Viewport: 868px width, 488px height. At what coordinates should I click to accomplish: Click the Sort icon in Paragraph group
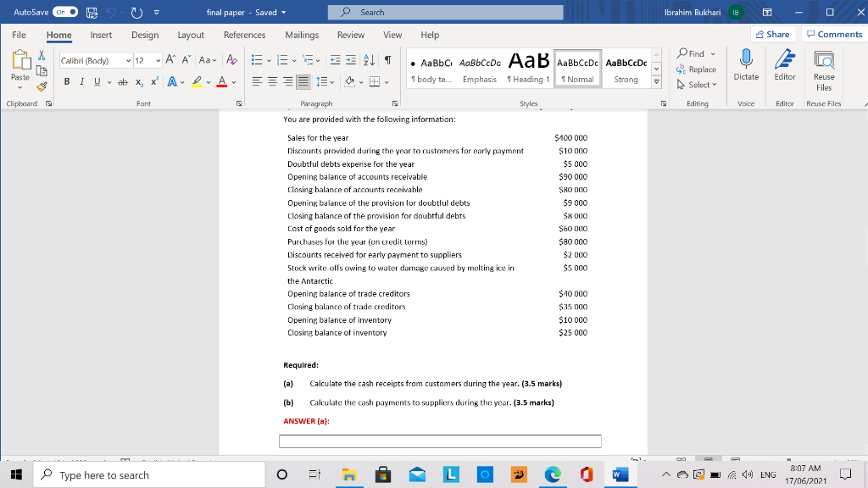point(367,60)
